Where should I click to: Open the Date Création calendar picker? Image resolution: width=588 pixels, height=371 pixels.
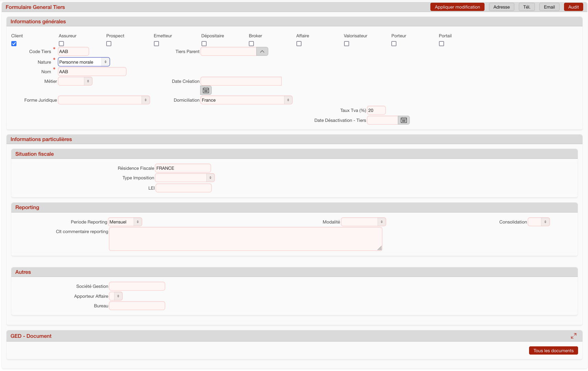click(206, 90)
